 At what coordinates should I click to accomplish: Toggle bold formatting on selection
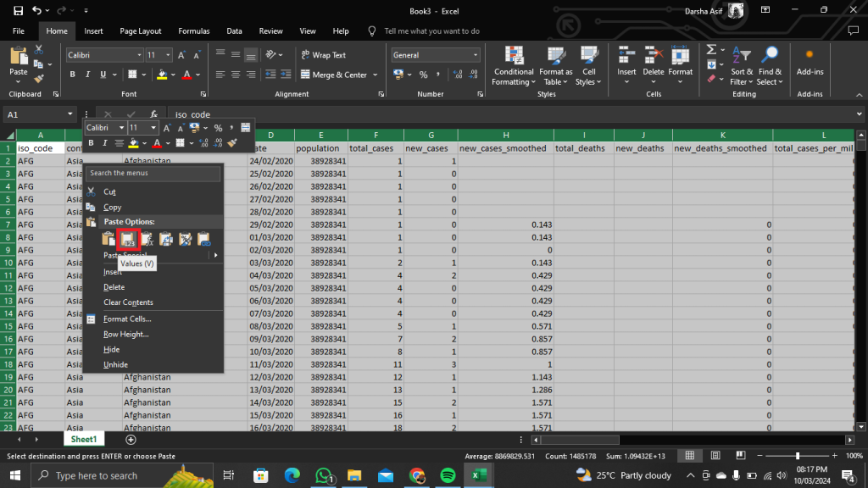72,75
